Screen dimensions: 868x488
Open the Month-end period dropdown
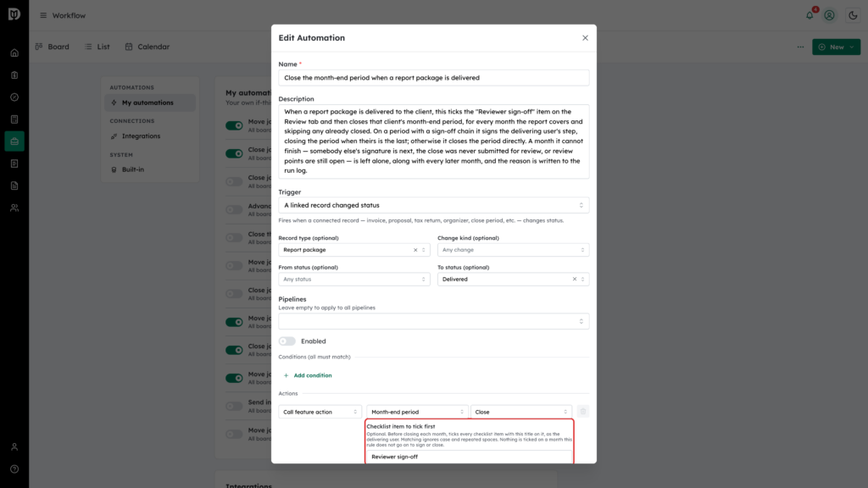coord(417,413)
